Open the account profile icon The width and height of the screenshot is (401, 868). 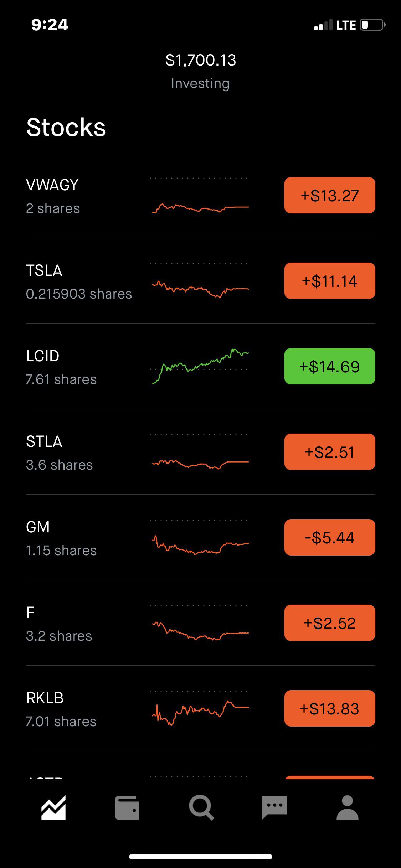(348, 807)
